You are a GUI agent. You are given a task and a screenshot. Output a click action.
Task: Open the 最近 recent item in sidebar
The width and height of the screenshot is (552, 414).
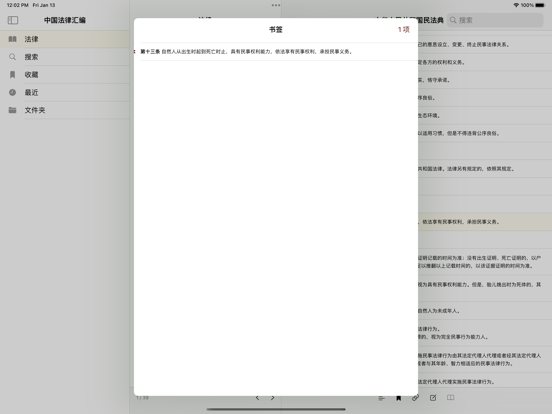tap(65, 93)
